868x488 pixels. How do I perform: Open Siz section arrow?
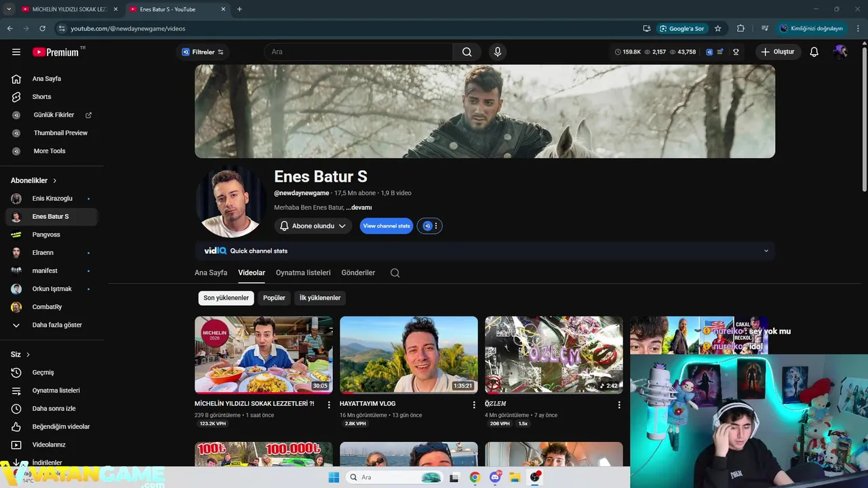click(x=28, y=354)
